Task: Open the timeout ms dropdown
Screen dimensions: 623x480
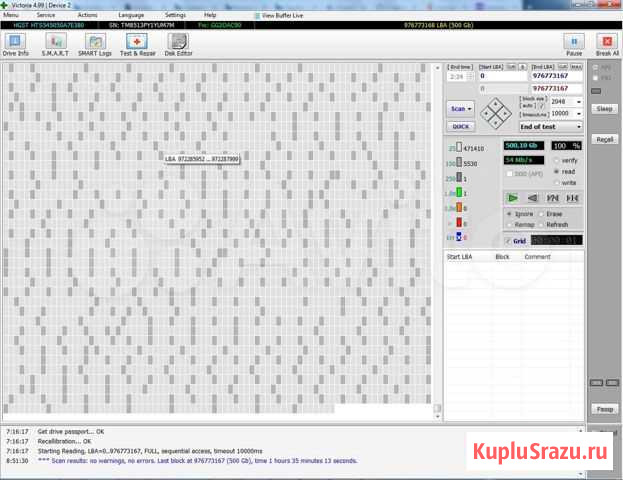Action: (579, 114)
